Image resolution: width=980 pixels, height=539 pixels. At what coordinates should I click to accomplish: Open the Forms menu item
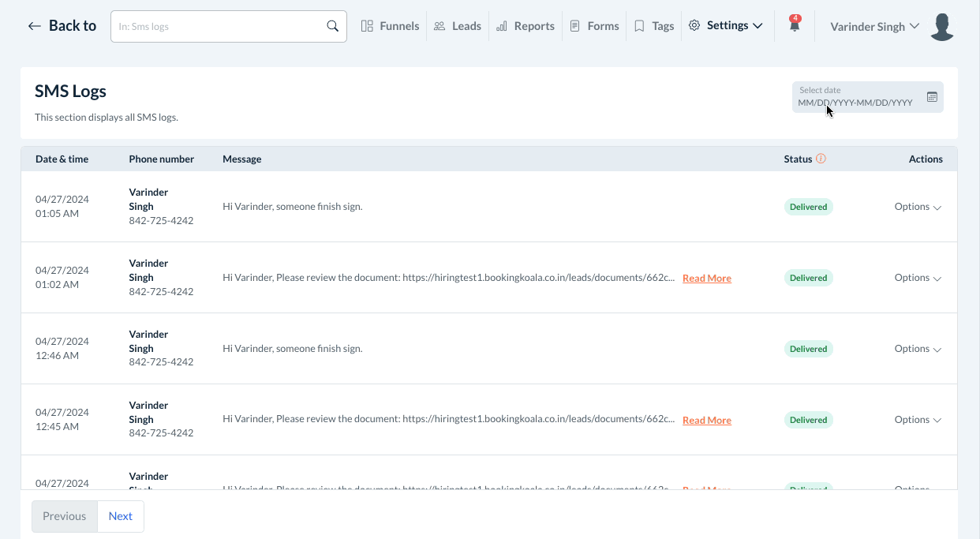coord(594,26)
